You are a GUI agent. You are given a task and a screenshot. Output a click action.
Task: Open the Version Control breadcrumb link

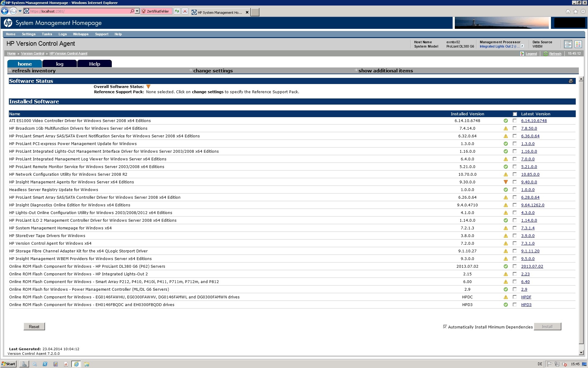coord(32,53)
